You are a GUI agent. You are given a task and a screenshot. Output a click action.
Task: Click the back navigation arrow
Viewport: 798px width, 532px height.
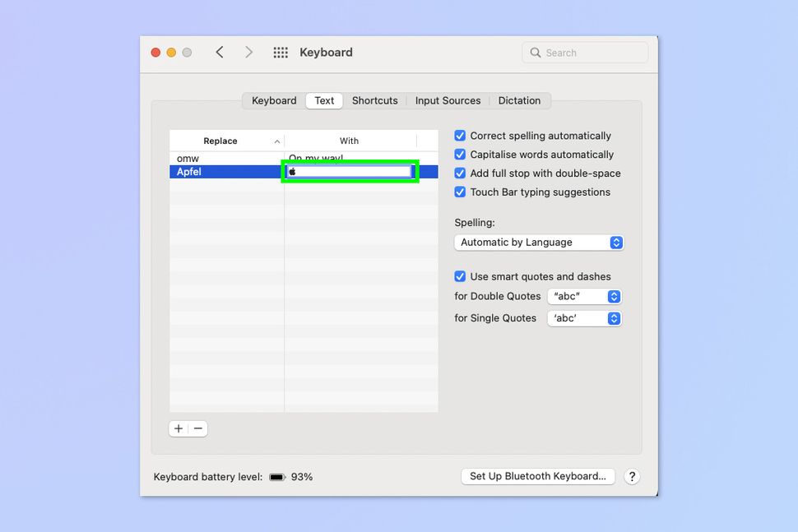220,51
